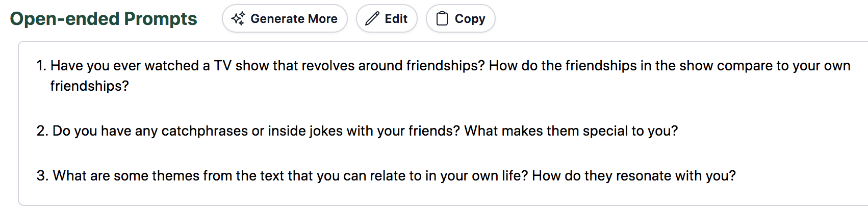This screenshot has height=208, width=868.
Task: Click "How do they resonate with you?"
Action: click(x=633, y=176)
